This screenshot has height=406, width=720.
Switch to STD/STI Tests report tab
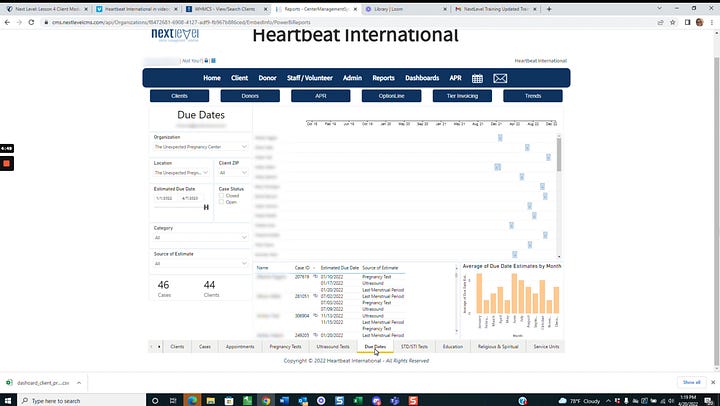pyautogui.click(x=414, y=347)
